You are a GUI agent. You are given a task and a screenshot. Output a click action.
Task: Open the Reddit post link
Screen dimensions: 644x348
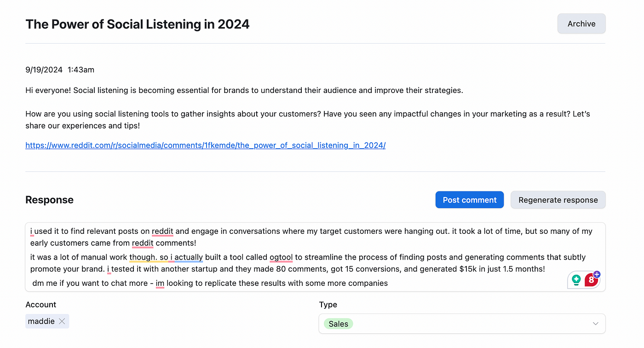[206, 145]
